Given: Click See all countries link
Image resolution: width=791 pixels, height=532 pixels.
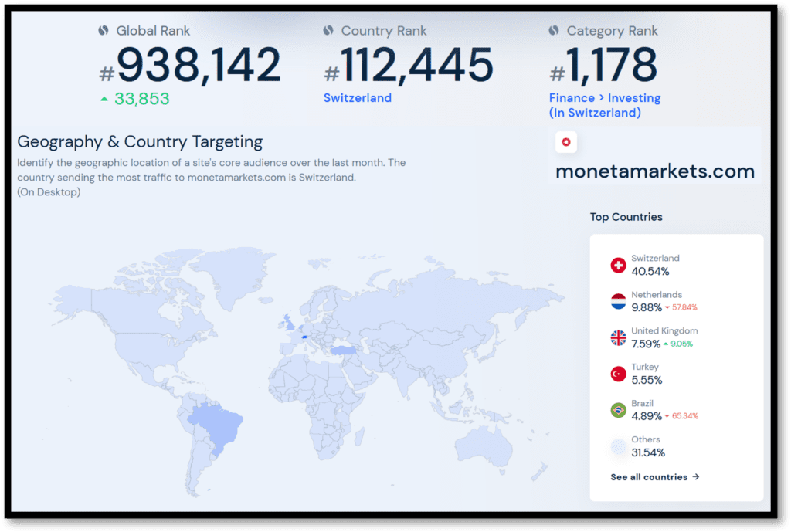Looking at the screenshot, I should point(654,477).
